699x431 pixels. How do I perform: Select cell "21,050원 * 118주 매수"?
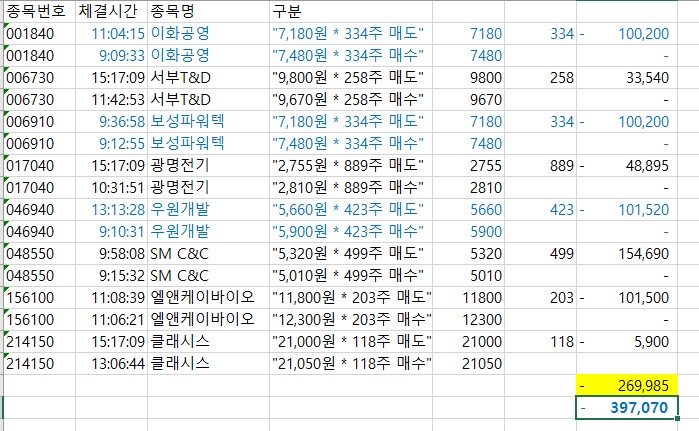tap(351, 364)
